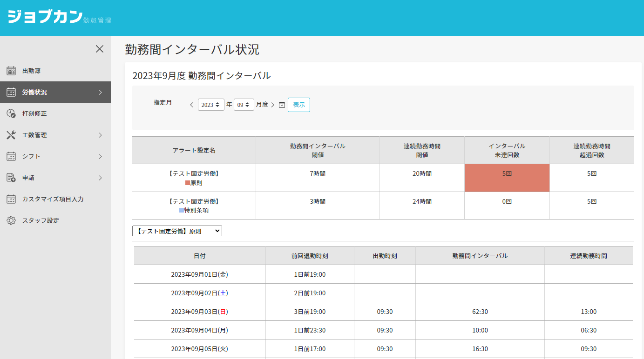The width and height of the screenshot is (644, 359).
Task: Close the sidebar with the X icon
Action: click(100, 49)
